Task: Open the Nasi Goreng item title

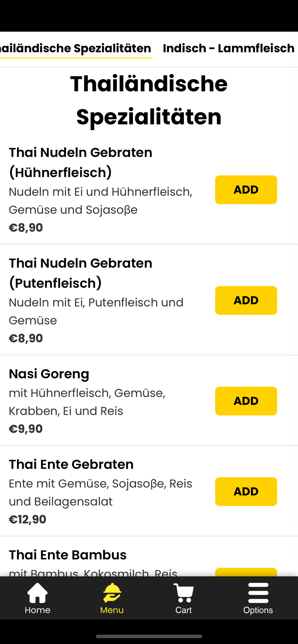Action: tap(49, 374)
